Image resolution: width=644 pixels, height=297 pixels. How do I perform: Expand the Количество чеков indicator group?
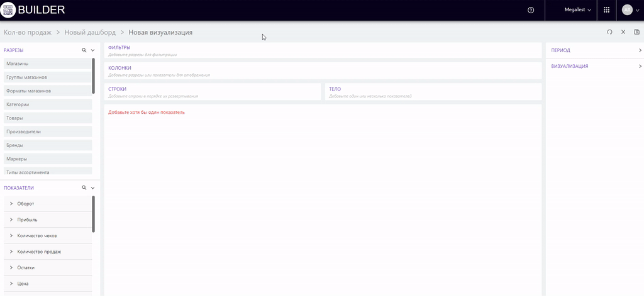pyautogui.click(x=11, y=236)
